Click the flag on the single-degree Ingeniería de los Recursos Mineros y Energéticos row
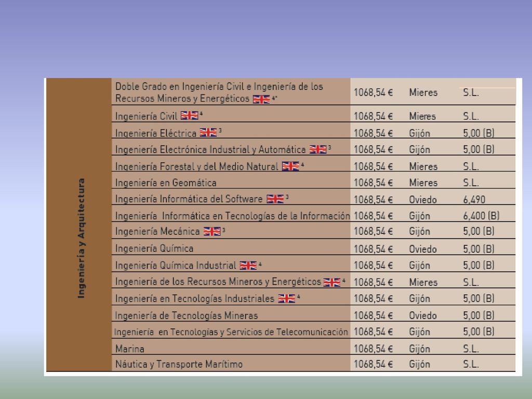This screenshot has height=399, width=532. [332, 282]
